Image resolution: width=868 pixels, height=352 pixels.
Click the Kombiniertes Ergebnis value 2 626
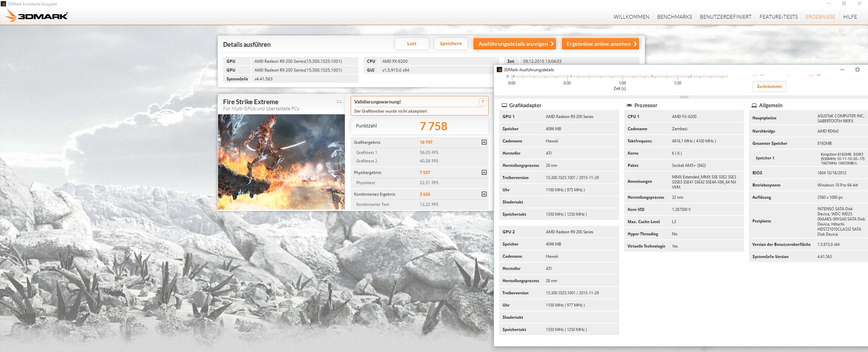point(425,194)
